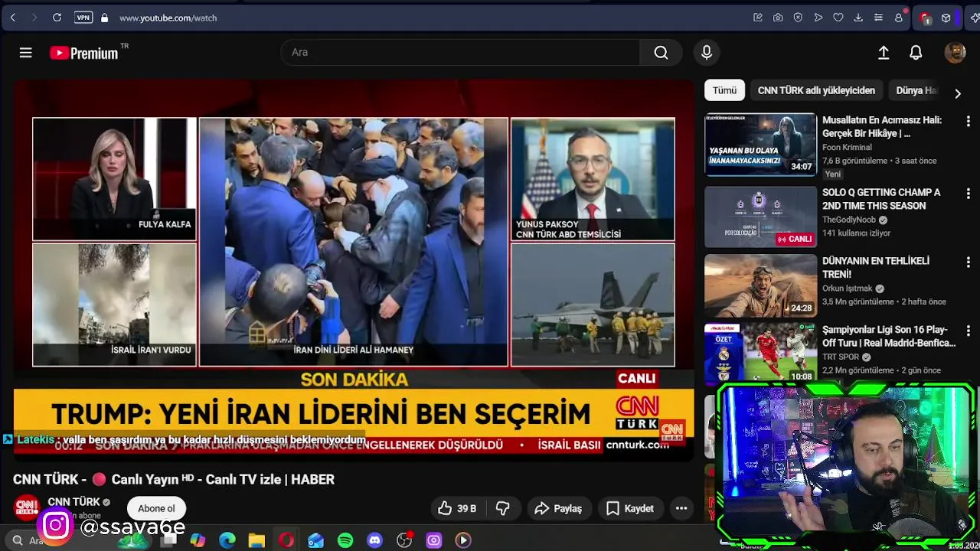Open the ad-blocker shield icon
980x551 pixels.
798,18
